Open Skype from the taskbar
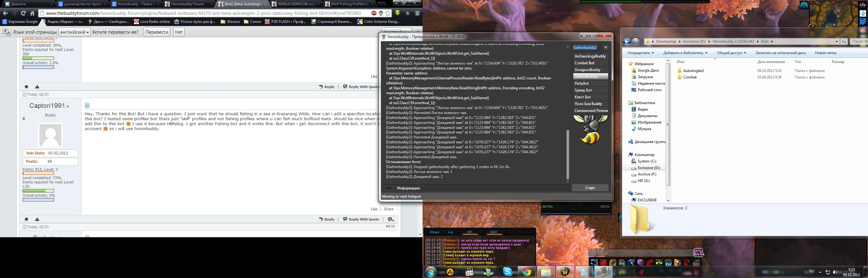The width and height of the screenshot is (868, 278). (507, 272)
